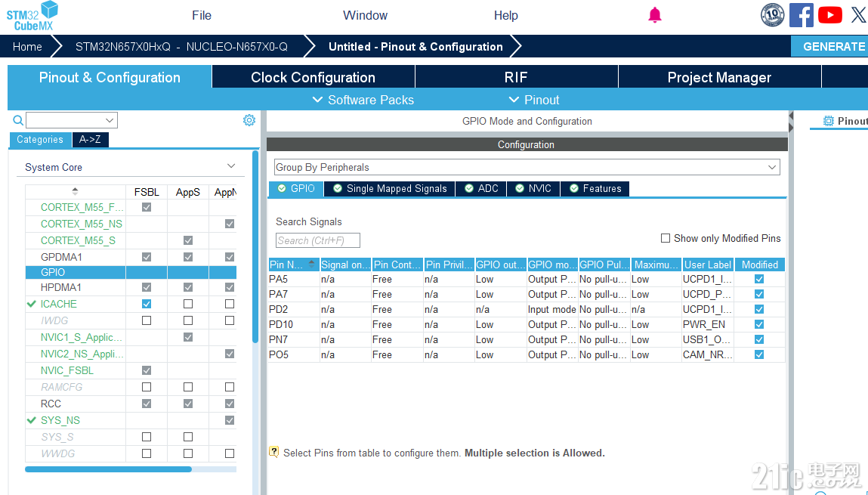Open the 10th anniversary badge icon
Screen dimensions: 868x495
pyautogui.click(x=772, y=15)
